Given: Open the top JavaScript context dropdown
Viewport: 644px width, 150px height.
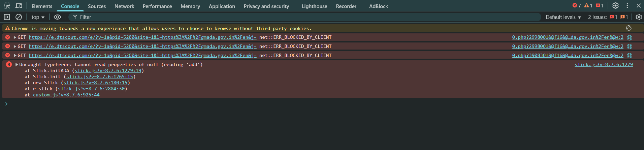Looking at the screenshot, I should pyautogui.click(x=38, y=17).
